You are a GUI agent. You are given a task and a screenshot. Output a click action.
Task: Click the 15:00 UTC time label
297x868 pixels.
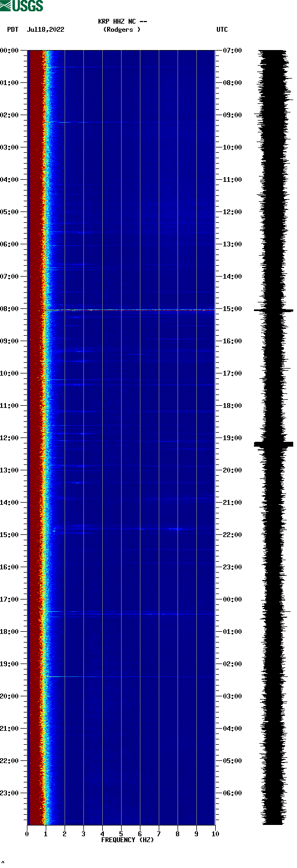pos(232,309)
